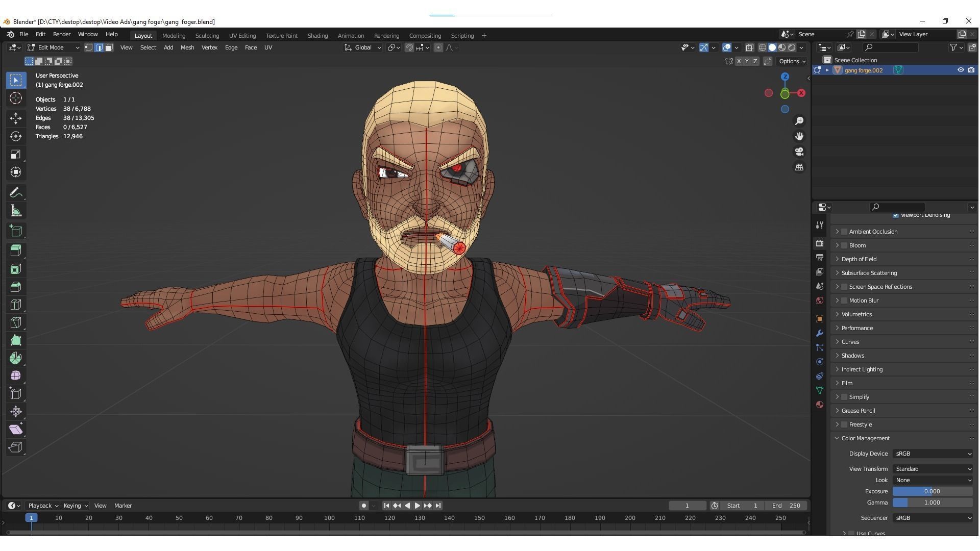Select the Annotate pencil tool
This screenshot has width=980, height=551.
click(x=16, y=193)
